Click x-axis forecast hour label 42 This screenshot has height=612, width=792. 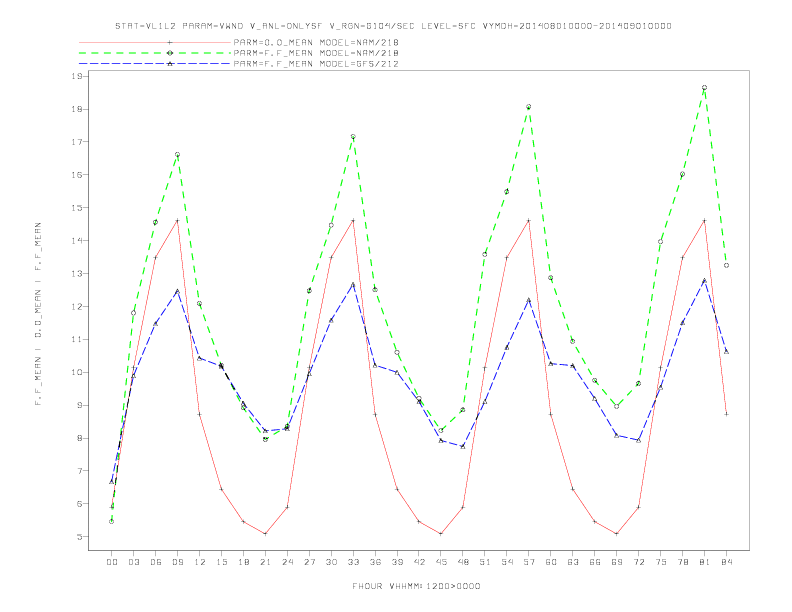pyautogui.click(x=419, y=562)
